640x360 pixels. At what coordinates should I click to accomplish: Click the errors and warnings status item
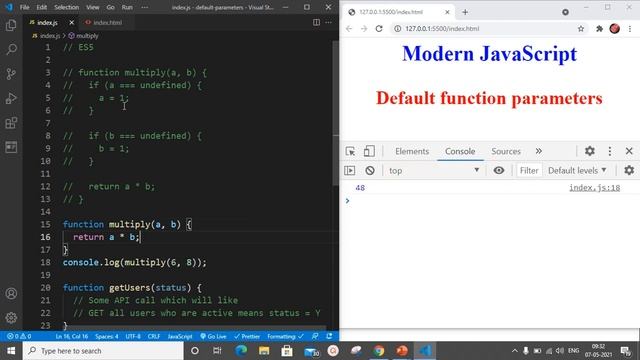pyautogui.click(x=19, y=336)
